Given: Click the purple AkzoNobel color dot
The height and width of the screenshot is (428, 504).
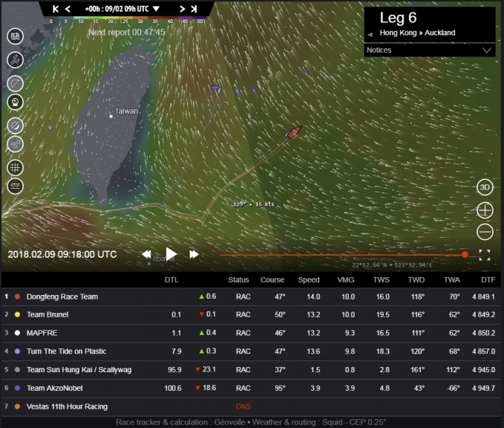Looking at the screenshot, I should pyautogui.click(x=17, y=388).
